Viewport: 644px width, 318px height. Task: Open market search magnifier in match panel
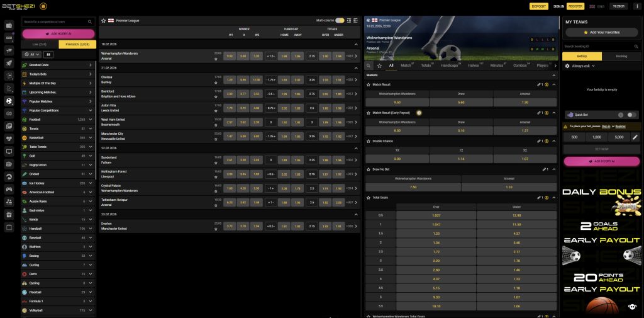tap(369, 65)
